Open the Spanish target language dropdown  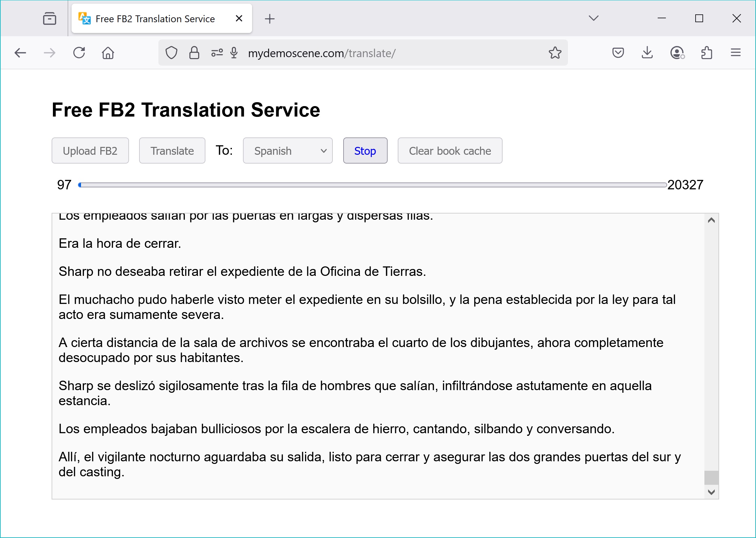click(287, 151)
